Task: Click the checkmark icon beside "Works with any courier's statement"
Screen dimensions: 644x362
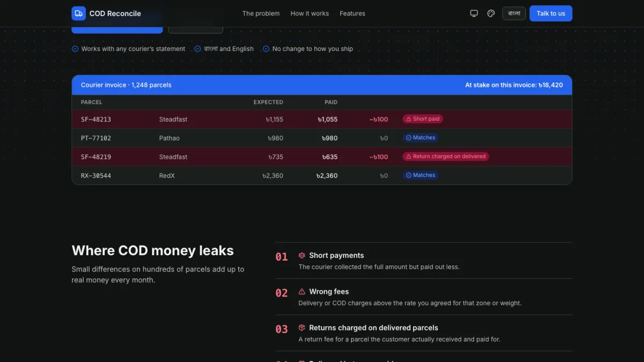Action: 75,49
